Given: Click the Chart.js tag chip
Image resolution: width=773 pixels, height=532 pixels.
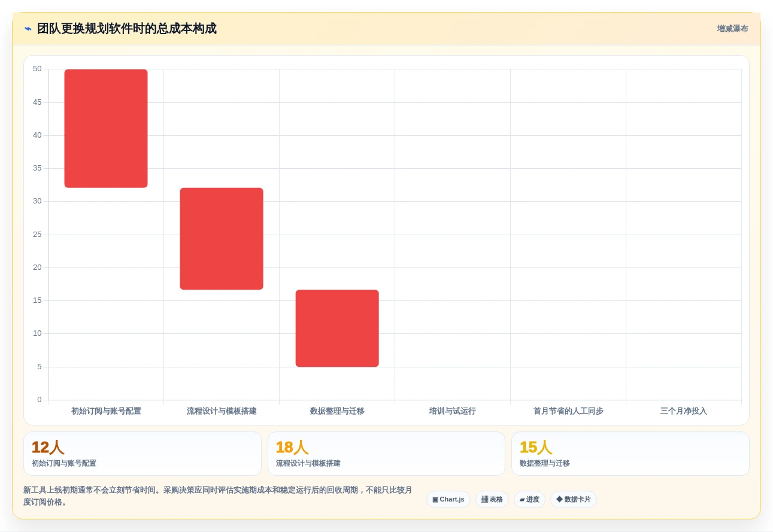Looking at the screenshot, I should click(x=448, y=500).
